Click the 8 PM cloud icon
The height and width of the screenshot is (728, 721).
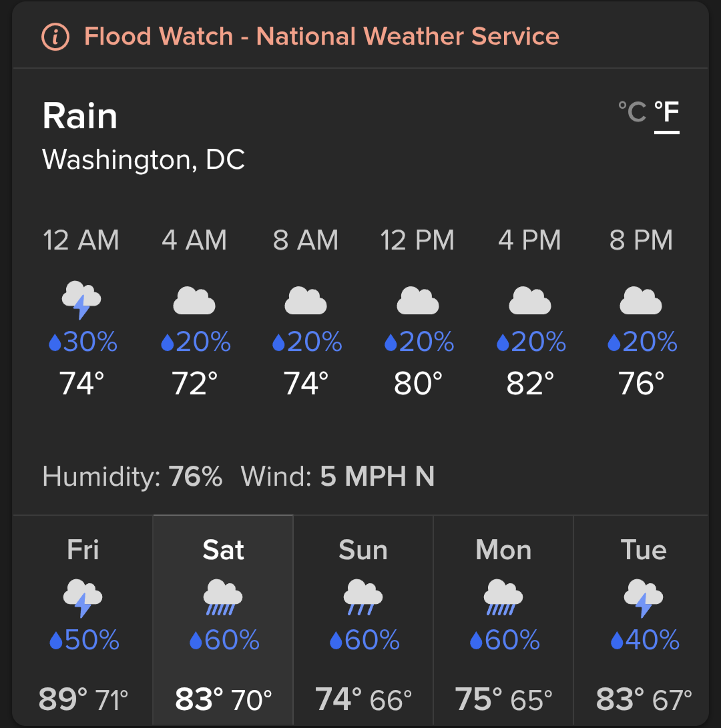[641, 301]
